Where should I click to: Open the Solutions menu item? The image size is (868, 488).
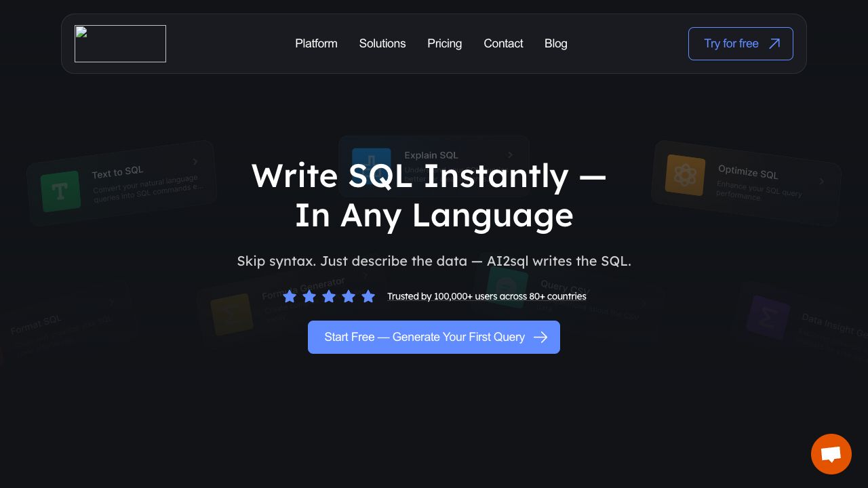pos(382,43)
